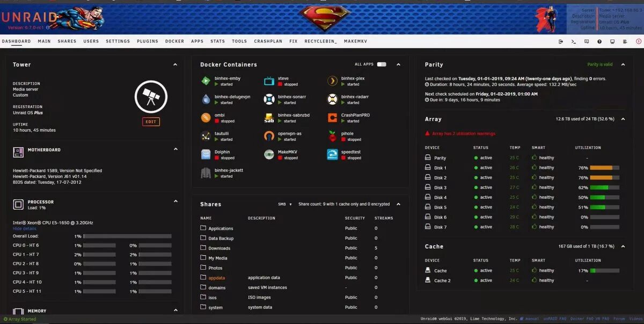Screen dimensions: 644x324
Task: Collapse the Docker Containers panel
Action: [x=398, y=64]
